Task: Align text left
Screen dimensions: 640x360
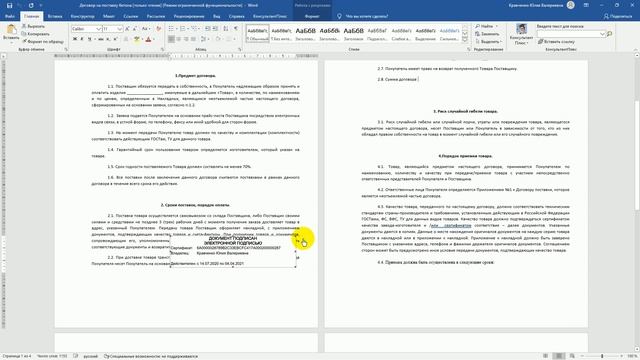Action: 171,39
